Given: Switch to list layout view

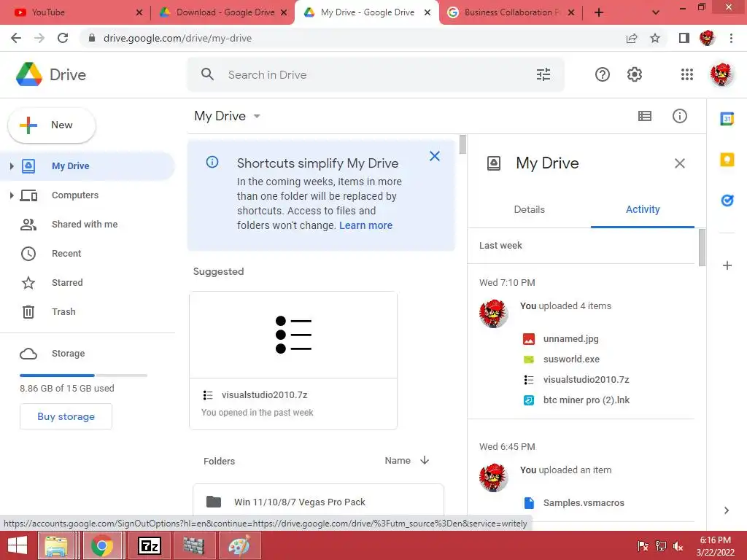Looking at the screenshot, I should [645, 116].
